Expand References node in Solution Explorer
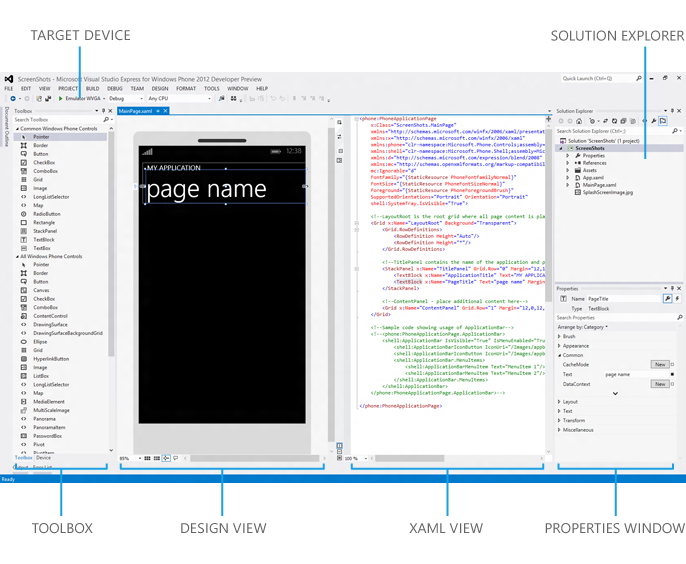The width and height of the screenshot is (686, 564). 567,163
